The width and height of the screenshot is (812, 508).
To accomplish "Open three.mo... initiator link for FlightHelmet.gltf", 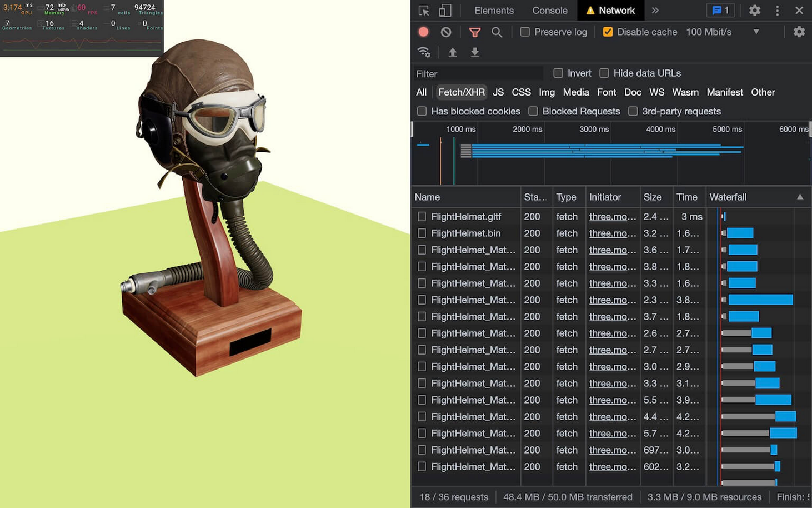I will (613, 217).
